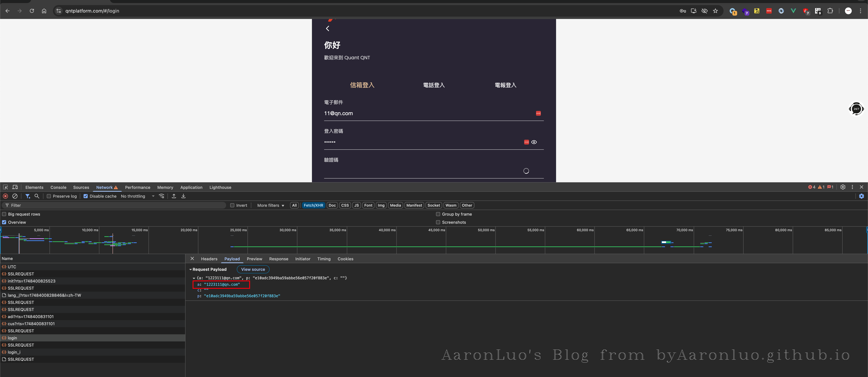Clear the network log
This screenshot has width=868, height=377.
tap(15, 196)
